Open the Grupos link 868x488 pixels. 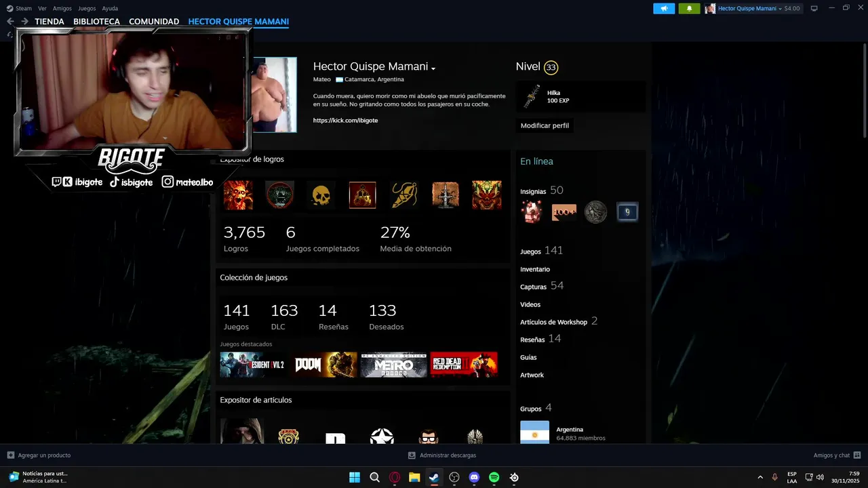[531, 409]
